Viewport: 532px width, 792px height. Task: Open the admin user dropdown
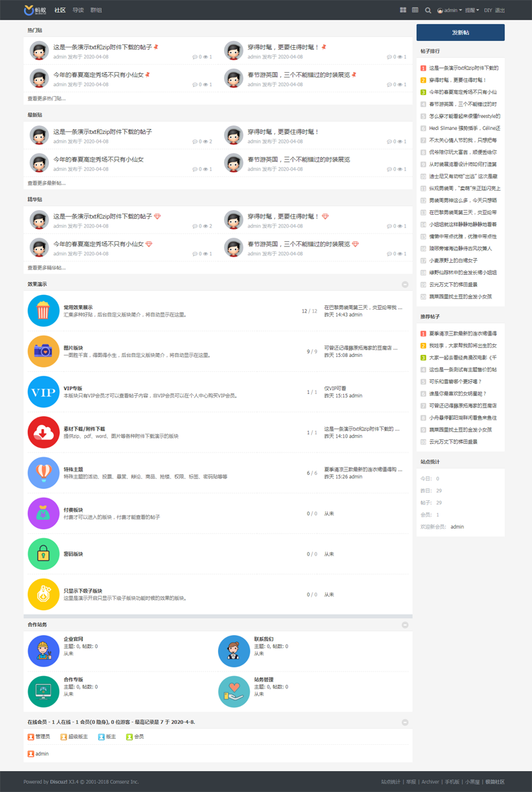[450, 10]
